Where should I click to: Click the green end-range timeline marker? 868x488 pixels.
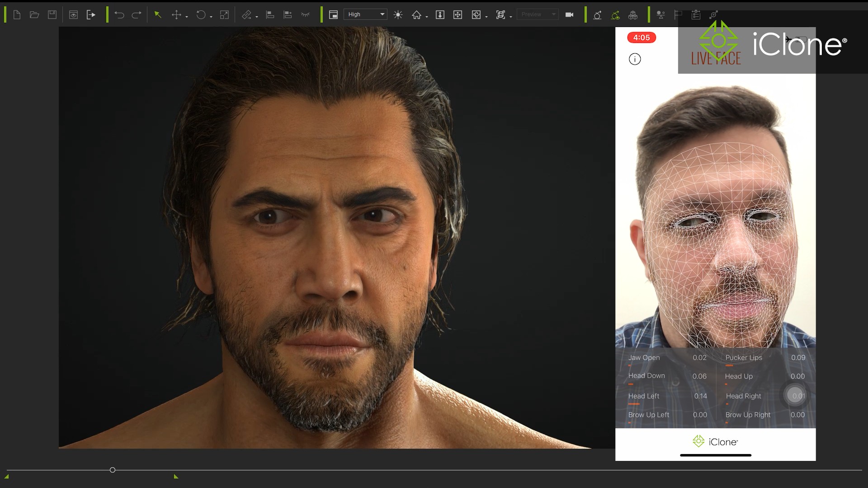point(176,476)
